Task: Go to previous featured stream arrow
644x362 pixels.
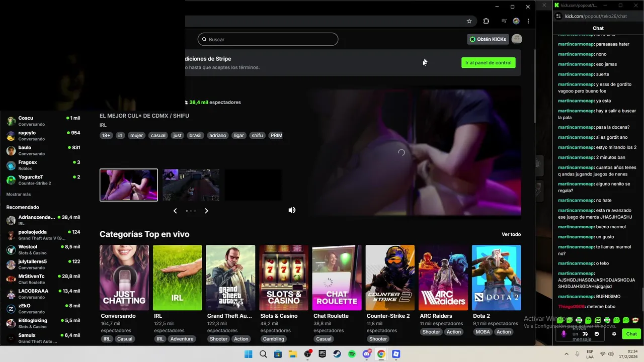Action: coord(175,211)
